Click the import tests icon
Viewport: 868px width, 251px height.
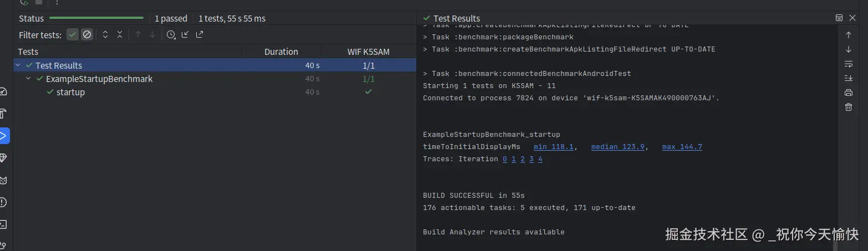tap(185, 35)
